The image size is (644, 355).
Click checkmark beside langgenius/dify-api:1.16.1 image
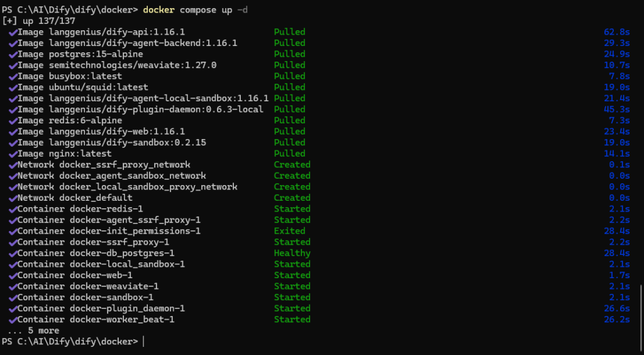click(x=13, y=33)
